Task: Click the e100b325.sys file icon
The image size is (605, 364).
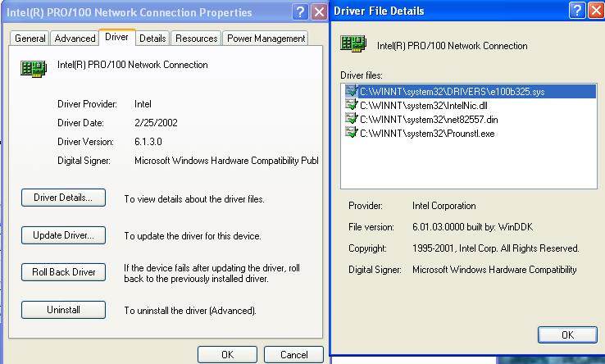Action: click(x=352, y=92)
